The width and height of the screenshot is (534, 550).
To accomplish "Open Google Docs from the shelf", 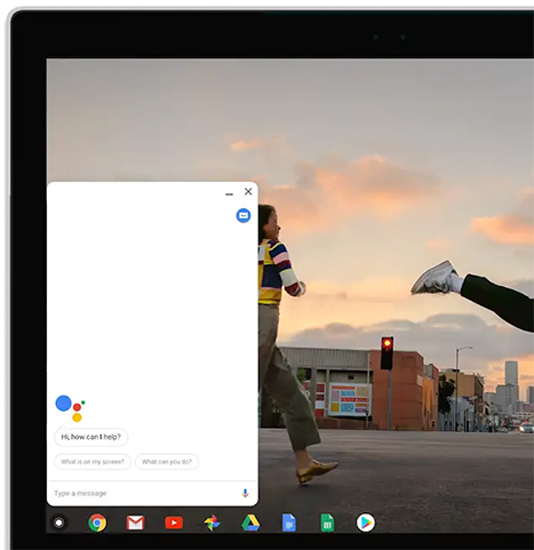I will click(289, 523).
